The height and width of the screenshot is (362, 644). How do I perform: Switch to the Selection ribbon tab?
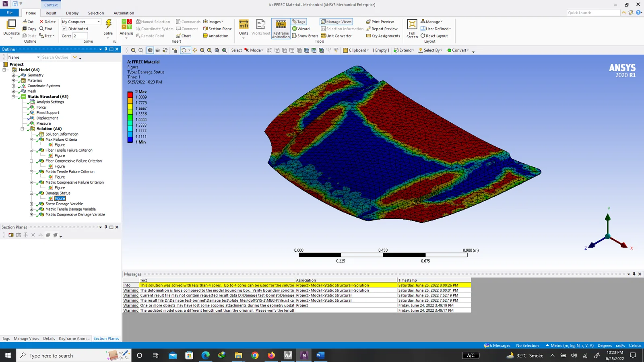96,13
